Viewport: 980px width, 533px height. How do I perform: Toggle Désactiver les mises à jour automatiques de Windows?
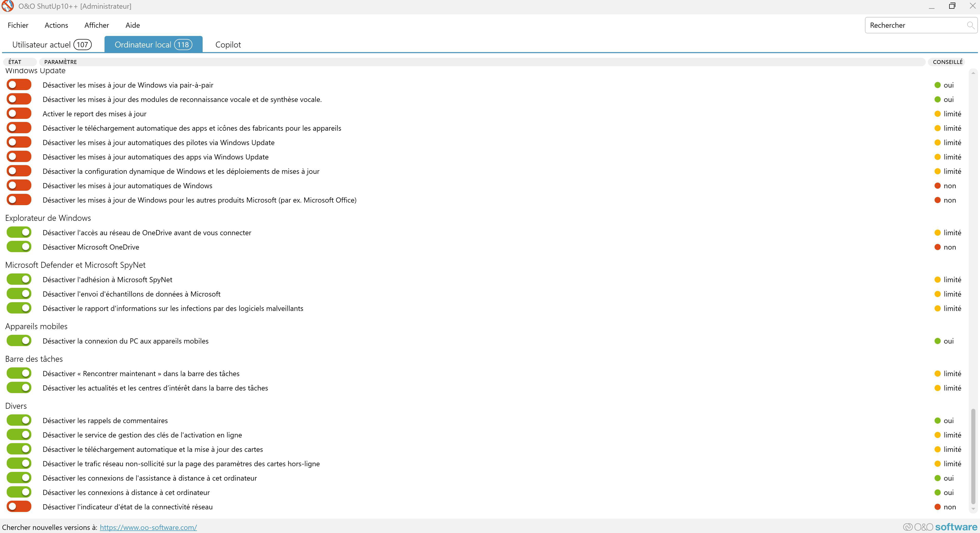pos(19,186)
